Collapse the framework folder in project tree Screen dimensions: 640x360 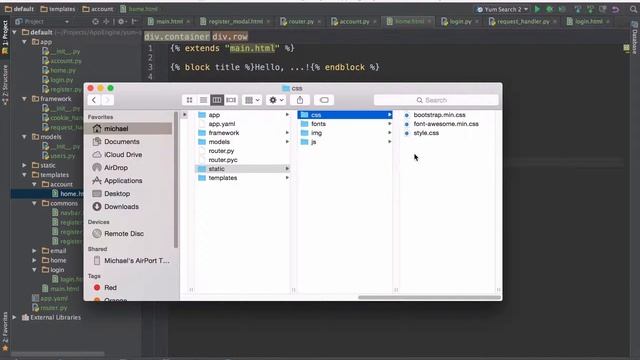click(25, 99)
